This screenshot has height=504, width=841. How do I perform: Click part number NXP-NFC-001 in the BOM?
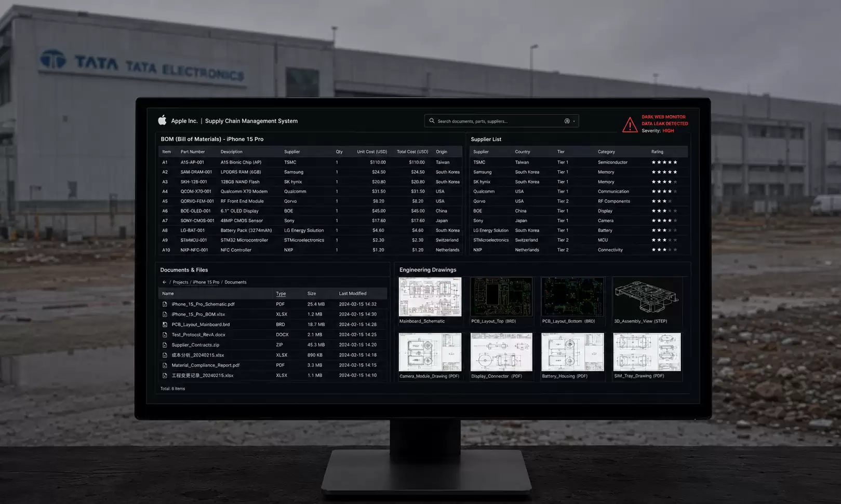point(194,250)
